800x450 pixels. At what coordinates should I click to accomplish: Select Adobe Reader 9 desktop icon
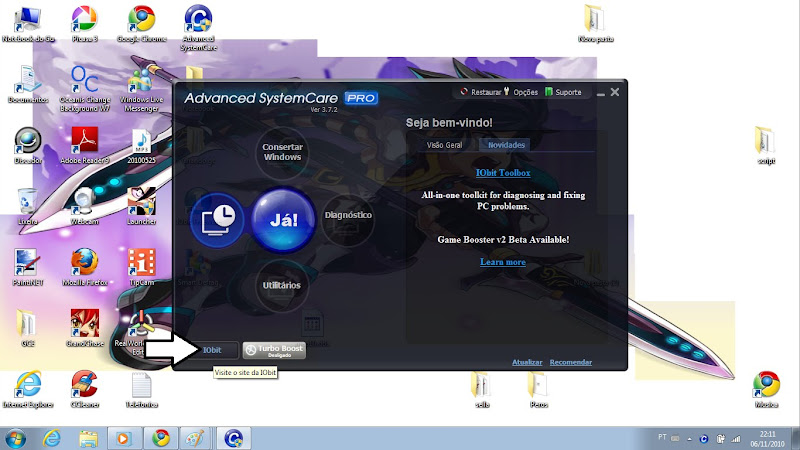point(85,145)
